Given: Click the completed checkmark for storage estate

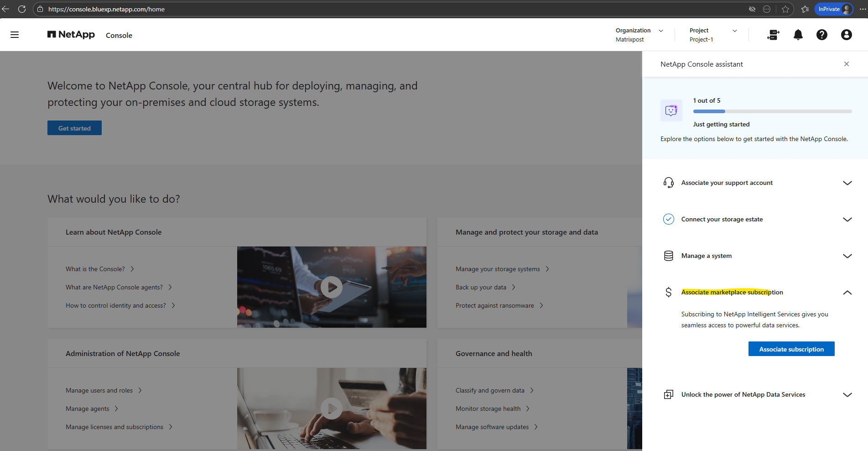Looking at the screenshot, I should [x=669, y=219].
